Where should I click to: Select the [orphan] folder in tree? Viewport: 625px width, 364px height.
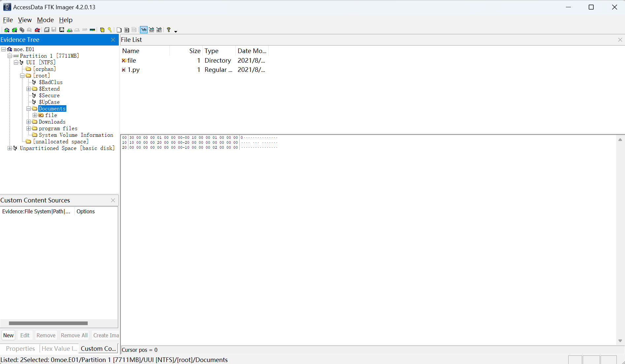[x=44, y=69]
